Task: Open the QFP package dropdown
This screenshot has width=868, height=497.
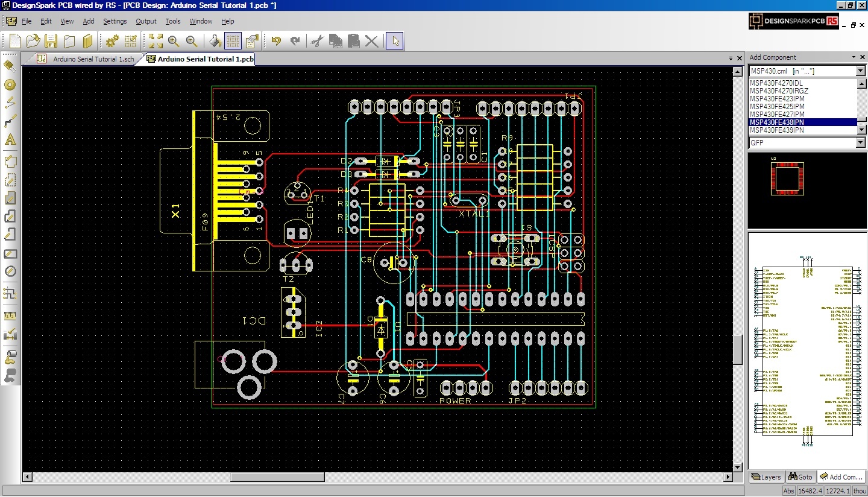Action: (x=861, y=143)
